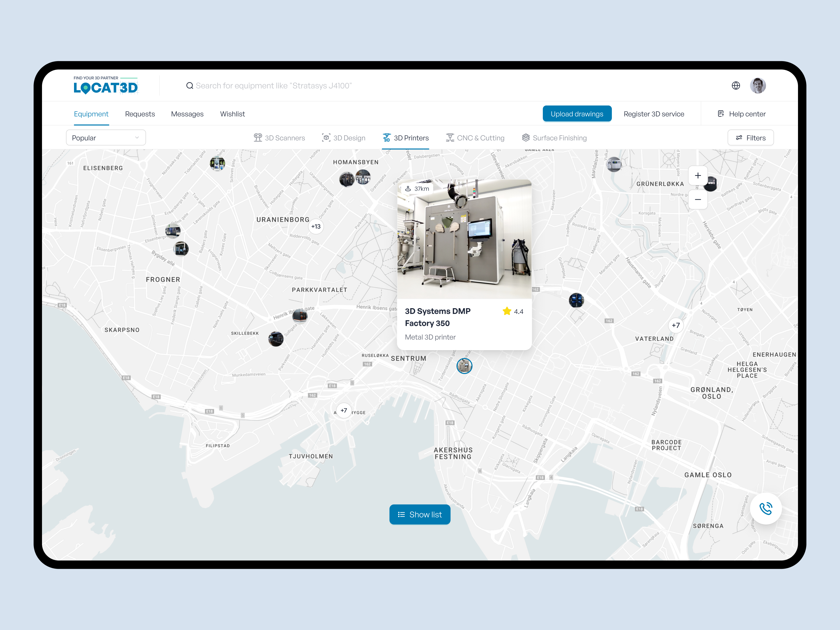Click the 4.4 rating value

518,311
